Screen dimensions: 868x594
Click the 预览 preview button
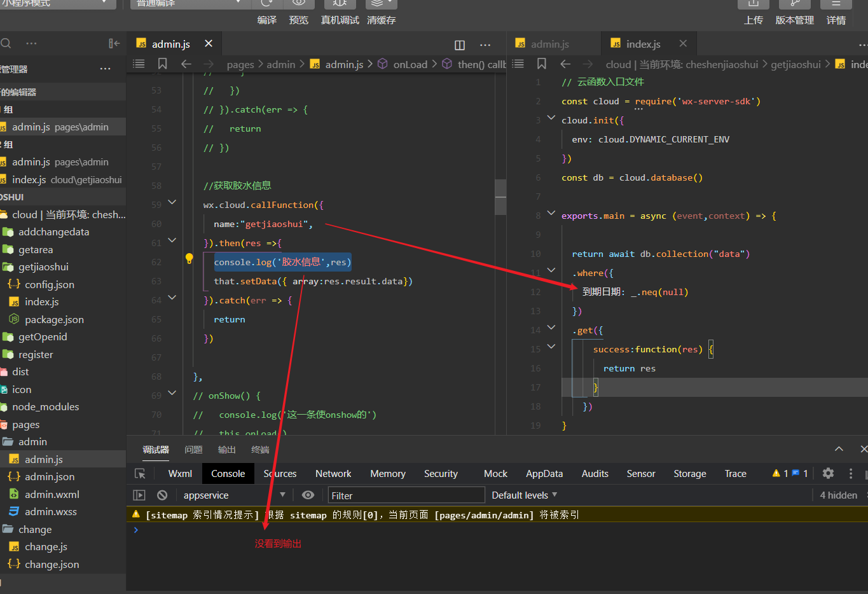[x=299, y=20]
